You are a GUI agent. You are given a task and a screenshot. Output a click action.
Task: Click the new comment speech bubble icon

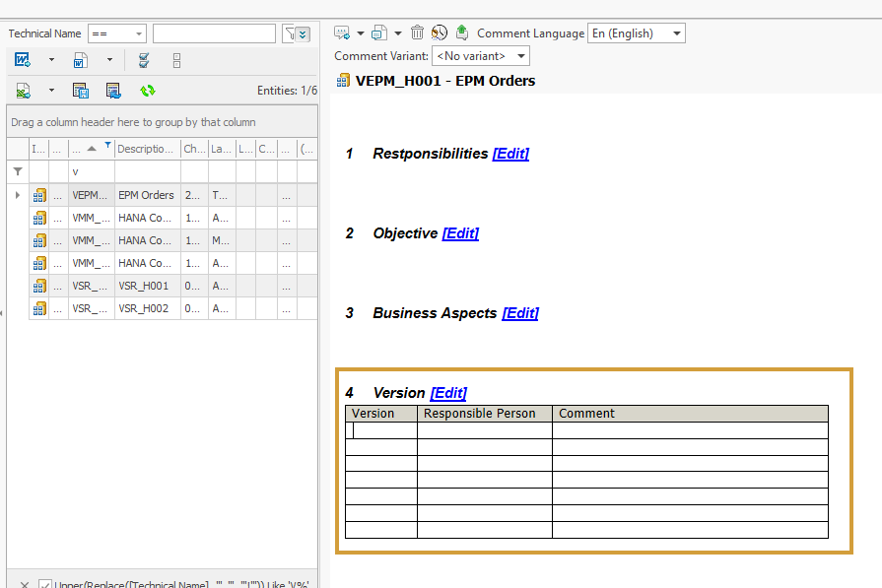(x=340, y=33)
